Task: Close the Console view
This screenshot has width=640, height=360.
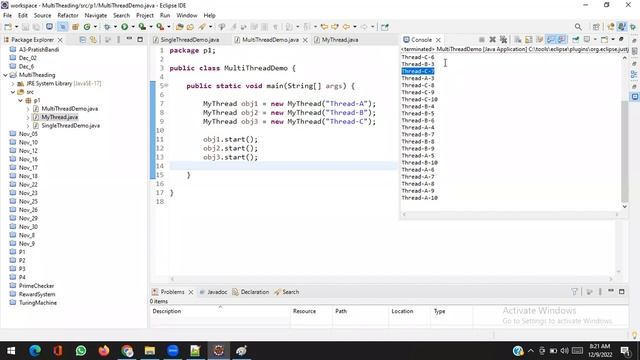Action: tap(438, 40)
